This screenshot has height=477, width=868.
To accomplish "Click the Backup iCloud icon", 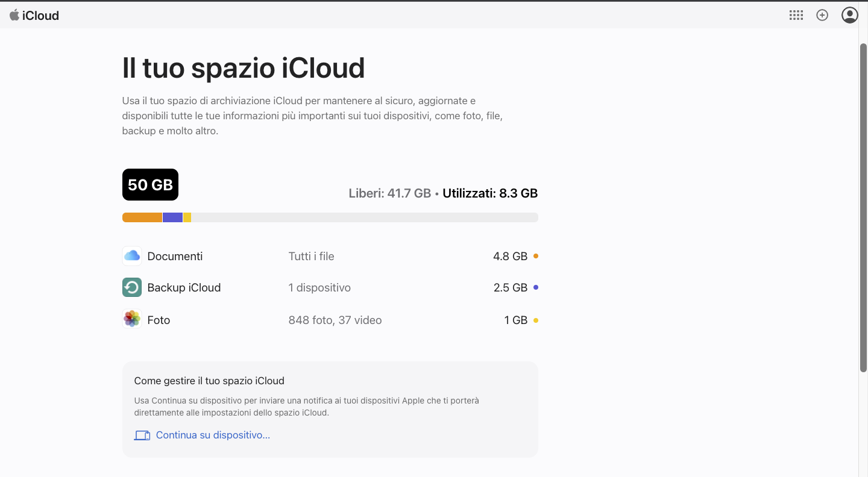I will point(131,287).
